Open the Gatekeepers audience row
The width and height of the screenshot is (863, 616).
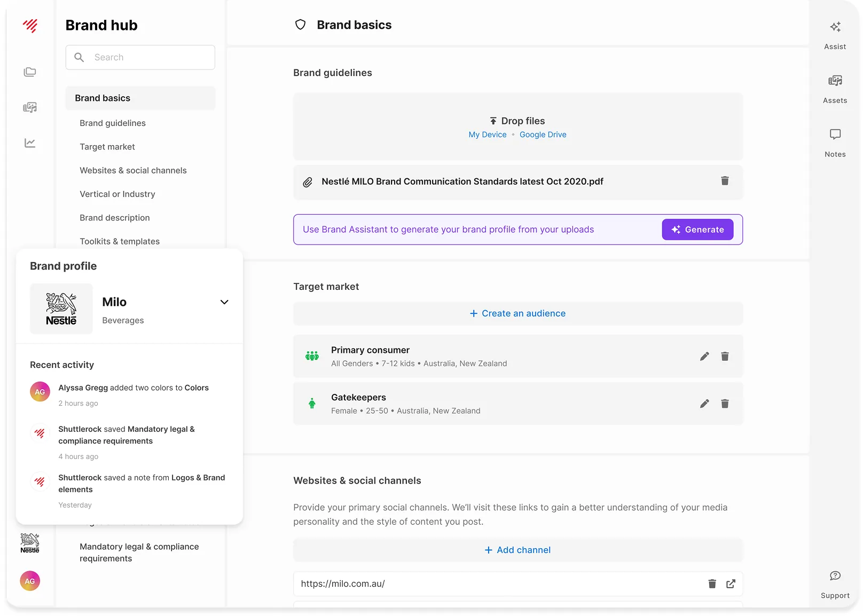pyautogui.click(x=517, y=404)
